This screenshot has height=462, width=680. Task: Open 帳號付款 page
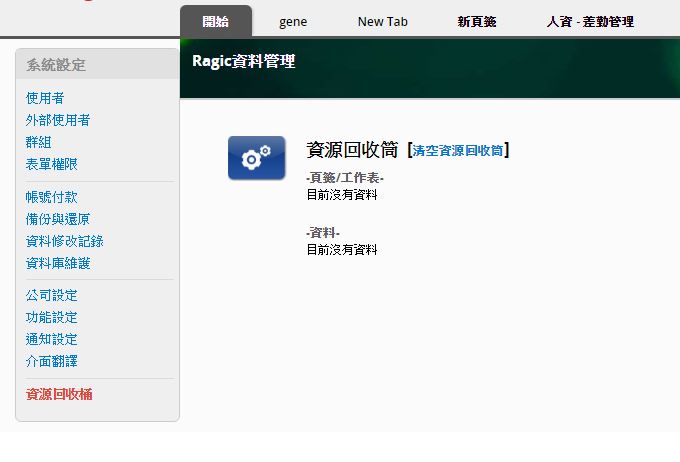(51, 197)
